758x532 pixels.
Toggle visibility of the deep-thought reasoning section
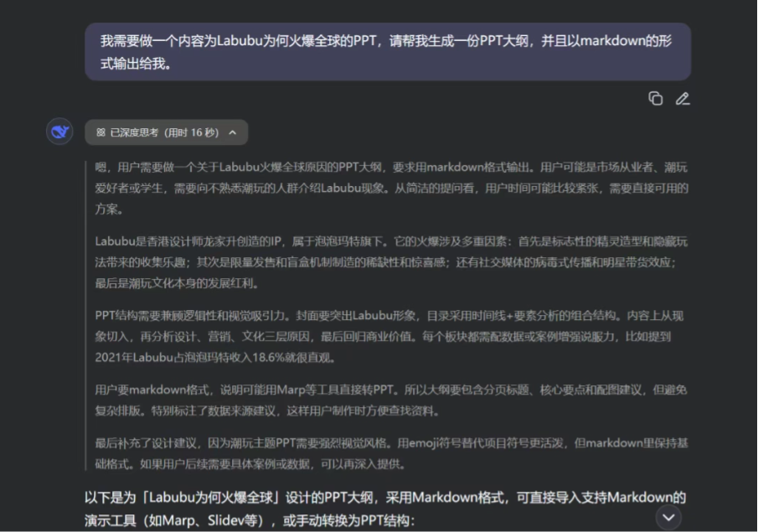(x=161, y=132)
